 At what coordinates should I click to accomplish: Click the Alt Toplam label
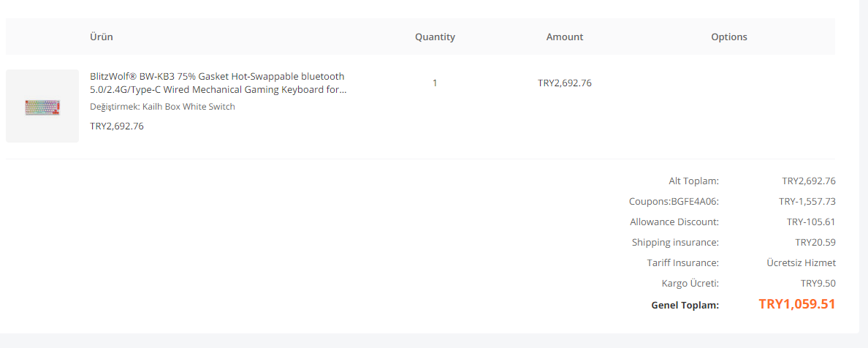pos(693,181)
